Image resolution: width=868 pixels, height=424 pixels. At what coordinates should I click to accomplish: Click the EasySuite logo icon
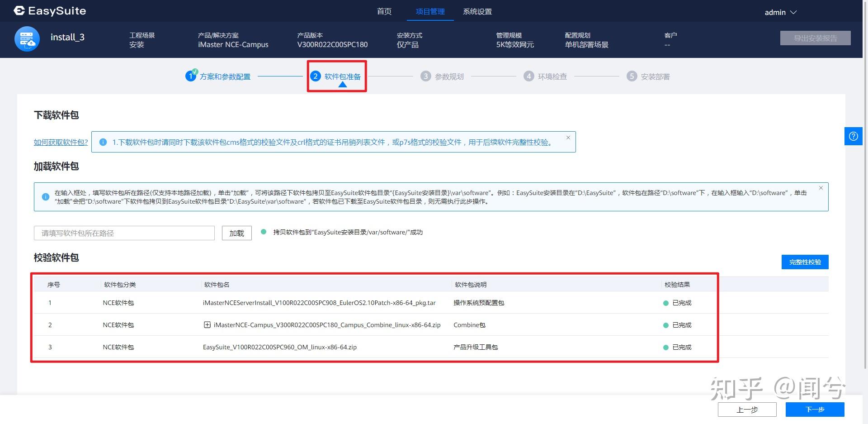19,11
